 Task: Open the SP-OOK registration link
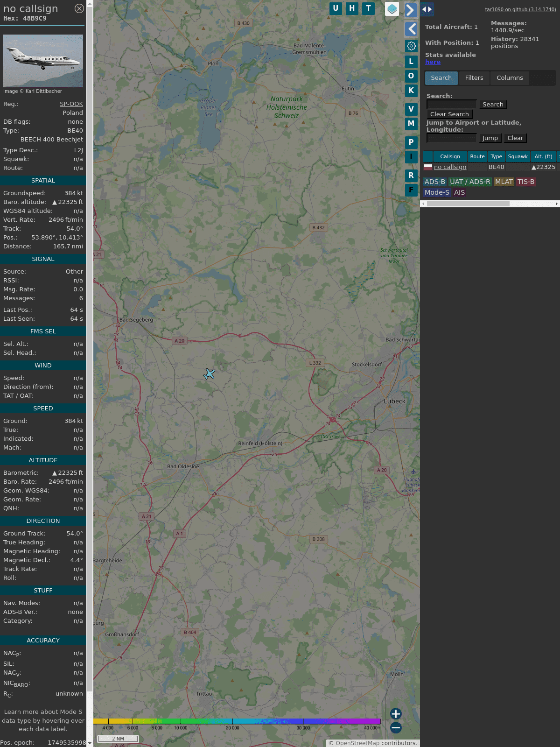pos(71,104)
